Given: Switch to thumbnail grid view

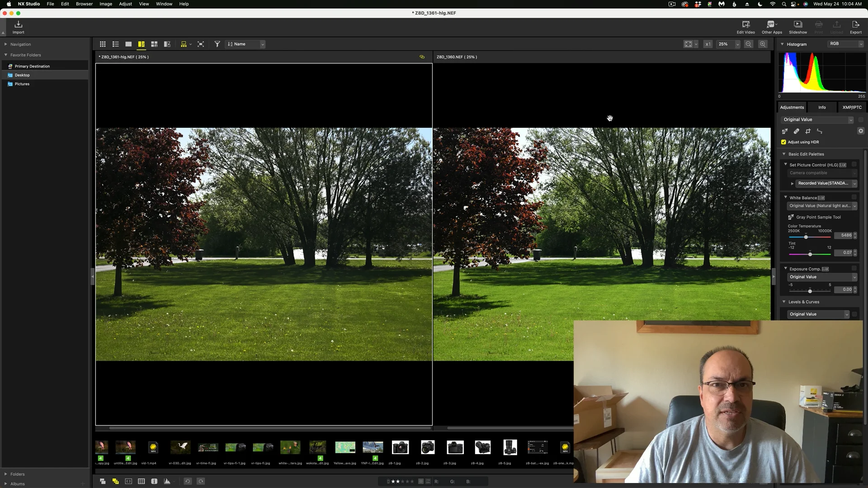Looking at the screenshot, I should point(103,44).
